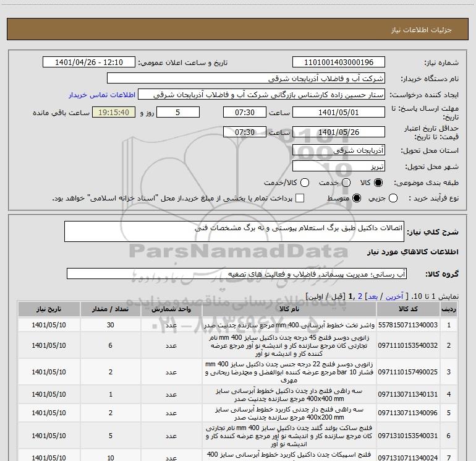Go to بعد page link

(x=373, y=296)
